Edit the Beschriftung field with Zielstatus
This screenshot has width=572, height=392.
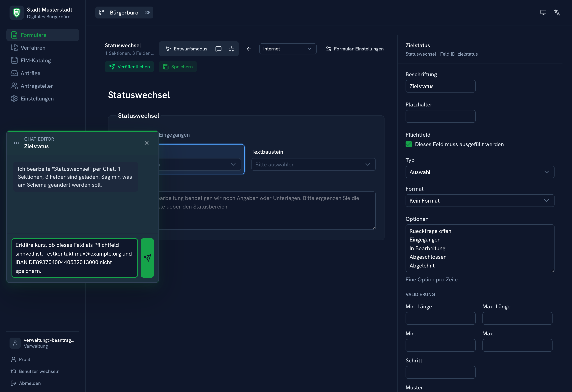tap(440, 86)
